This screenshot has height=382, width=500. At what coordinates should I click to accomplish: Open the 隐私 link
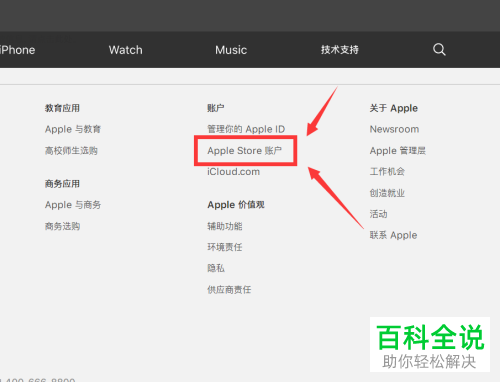point(216,268)
